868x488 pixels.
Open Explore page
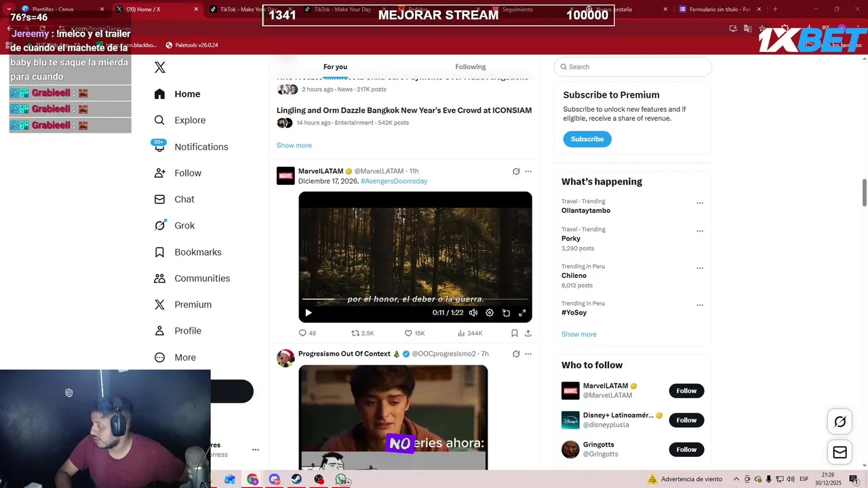click(180, 120)
